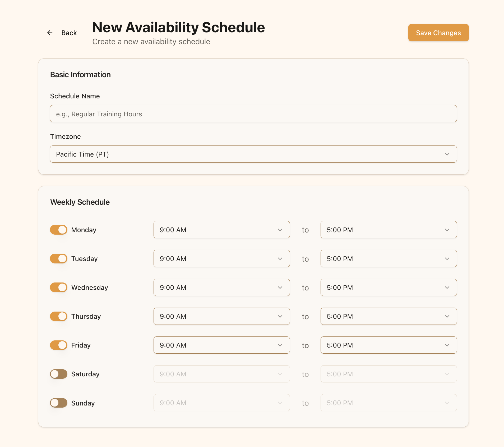Toggle Wednesday availability off
The image size is (504, 447).
[x=58, y=287]
